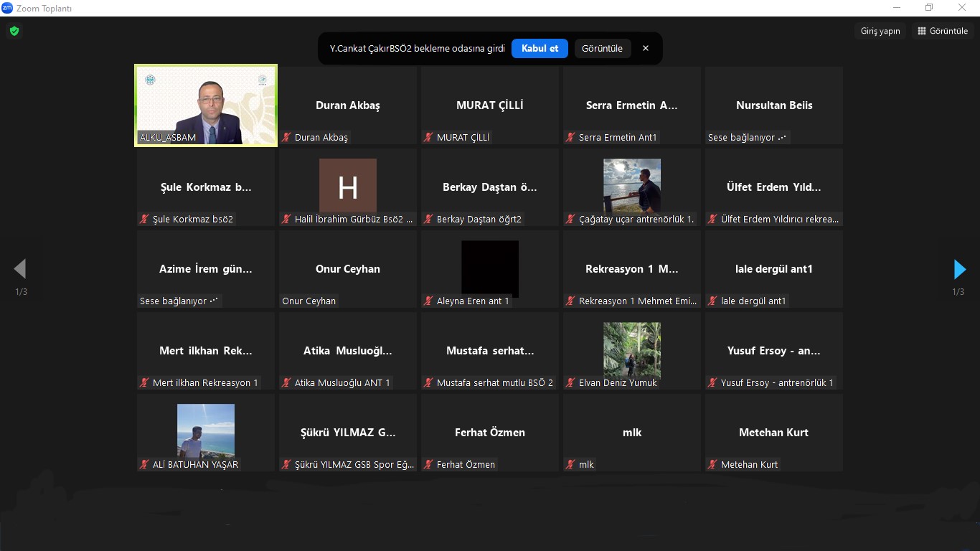Click muted mic icon beside Metehan Kurt

[x=713, y=465]
